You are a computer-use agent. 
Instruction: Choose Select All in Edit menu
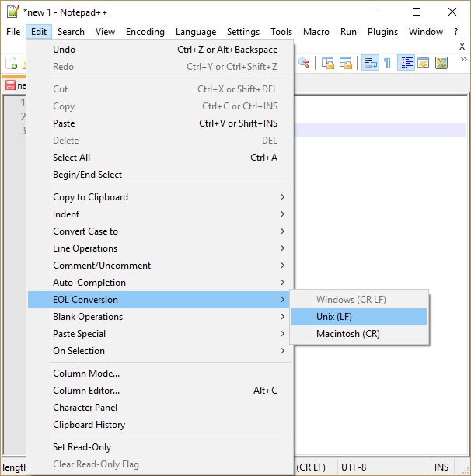[160, 158]
